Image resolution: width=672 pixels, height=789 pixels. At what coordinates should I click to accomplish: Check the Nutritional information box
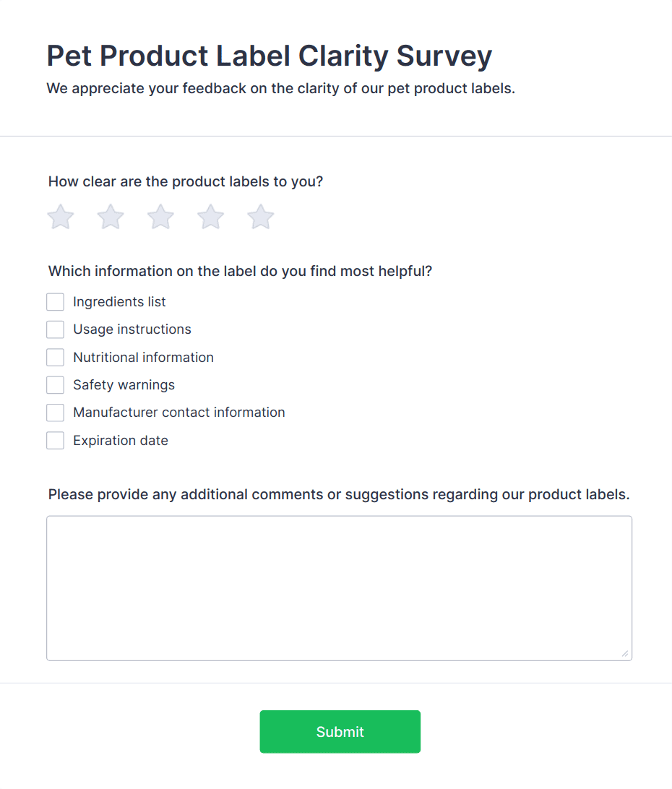click(56, 358)
